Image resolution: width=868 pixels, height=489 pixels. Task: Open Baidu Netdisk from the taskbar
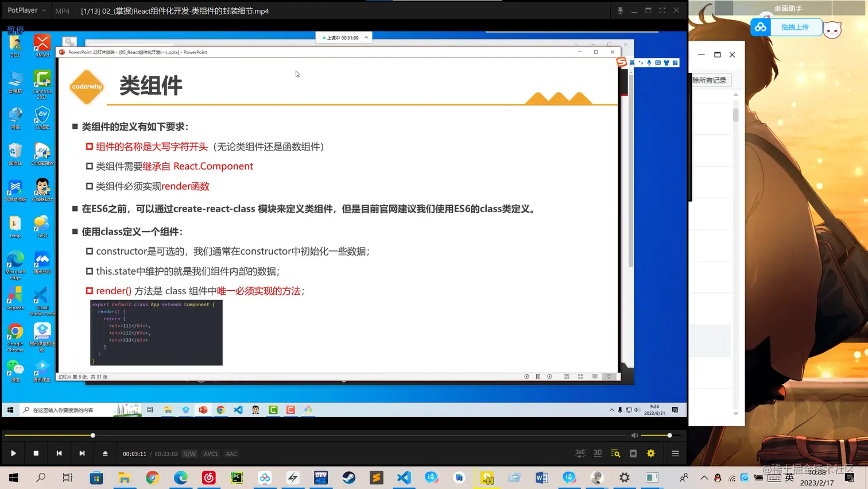pos(265,478)
